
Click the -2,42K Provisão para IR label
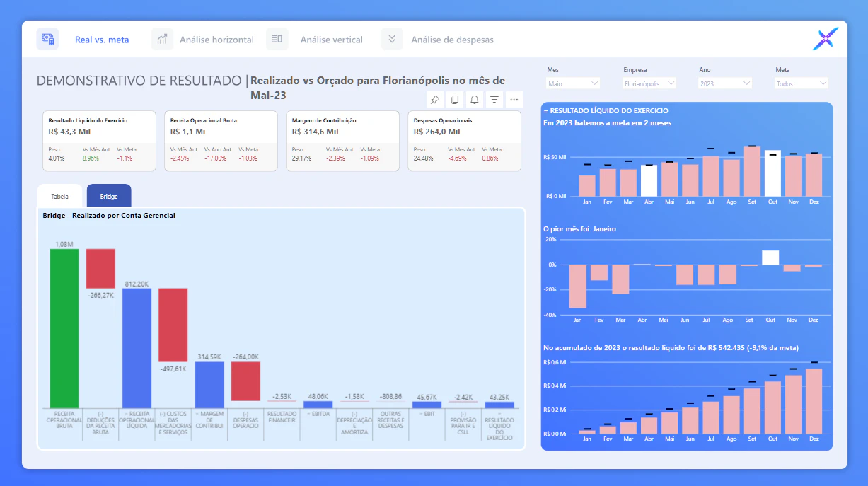point(463,397)
